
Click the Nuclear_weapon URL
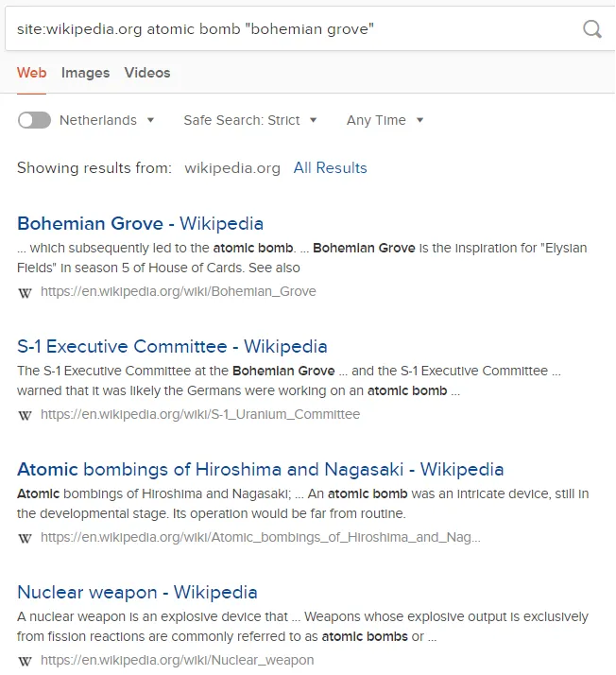(178, 660)
